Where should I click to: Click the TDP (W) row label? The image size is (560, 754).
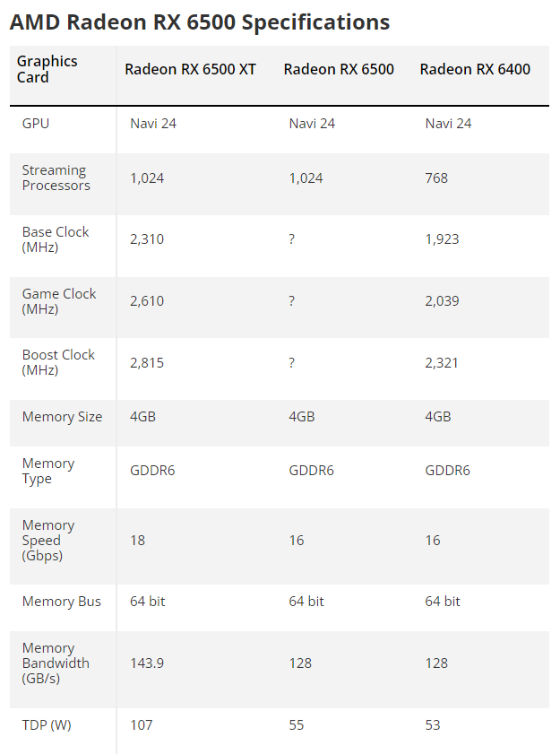click(x=47, y=724)
